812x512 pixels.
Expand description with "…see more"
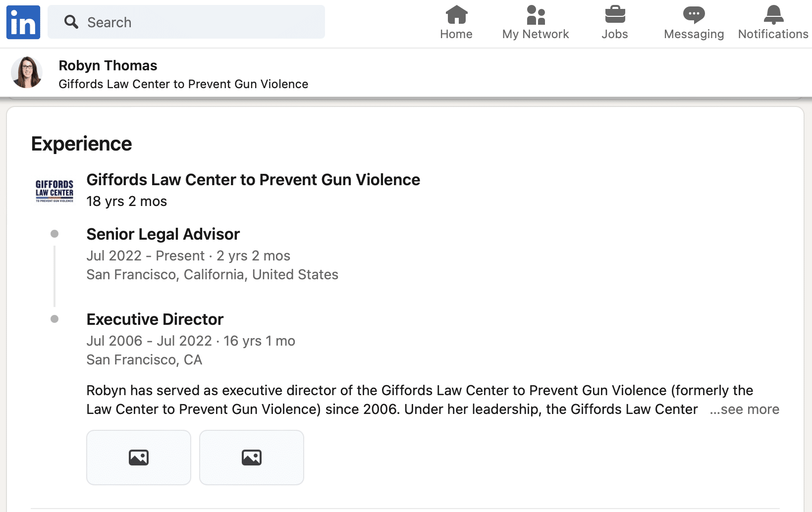coord(744,410)
